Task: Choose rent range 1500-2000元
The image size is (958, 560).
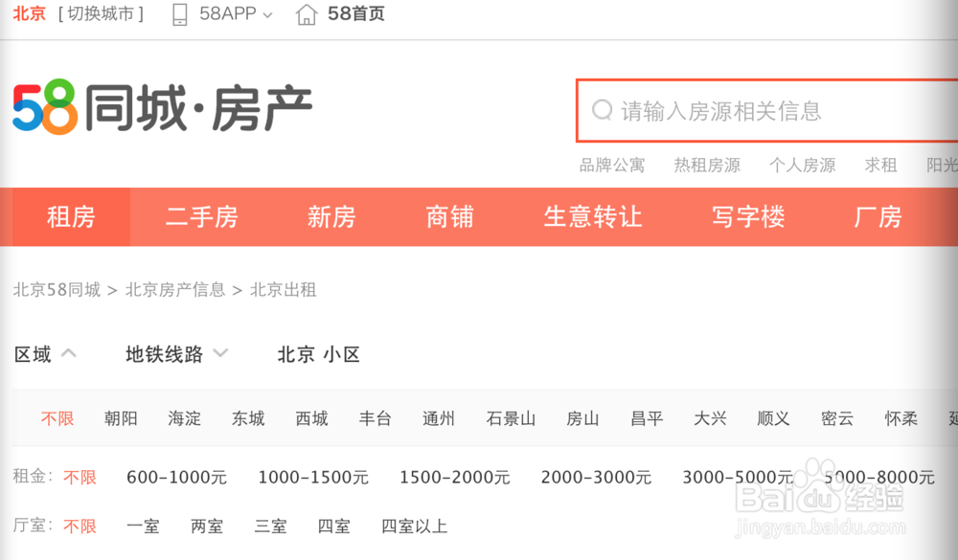Action: 454,477
